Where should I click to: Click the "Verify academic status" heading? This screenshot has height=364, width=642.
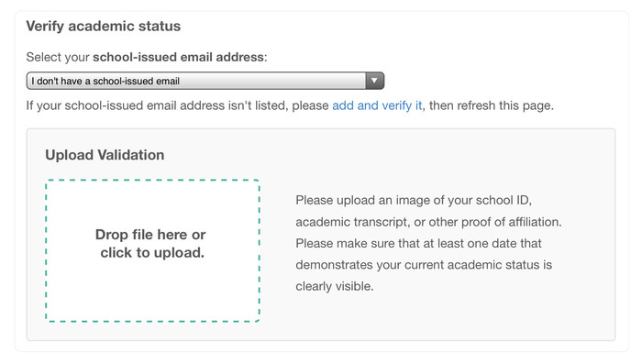(103, 27)
